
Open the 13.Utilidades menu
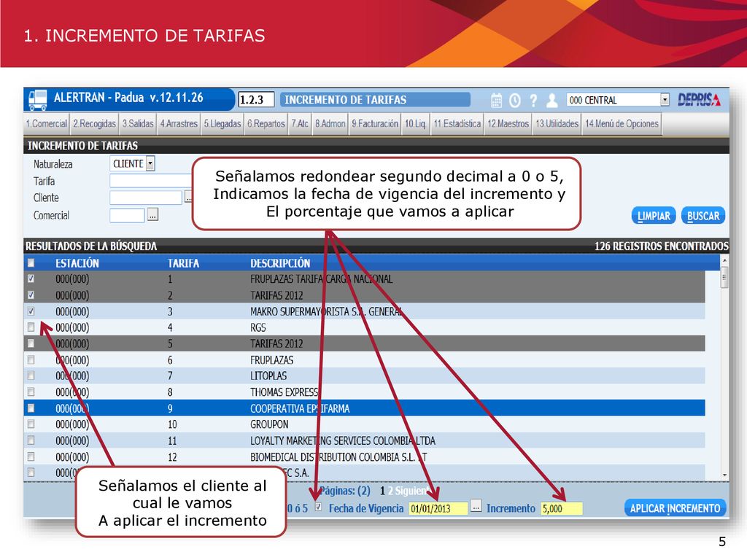(557, 124)
